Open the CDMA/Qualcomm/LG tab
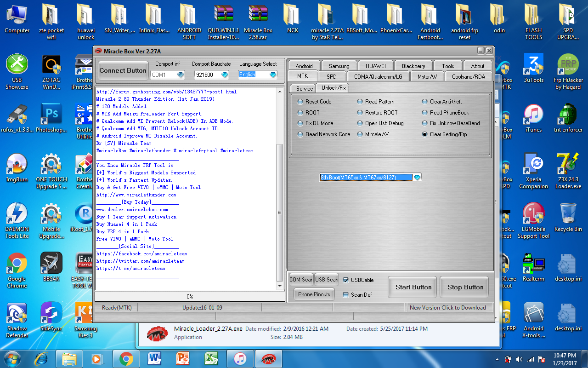The image size is (588, 368). [x=378, y=76]
